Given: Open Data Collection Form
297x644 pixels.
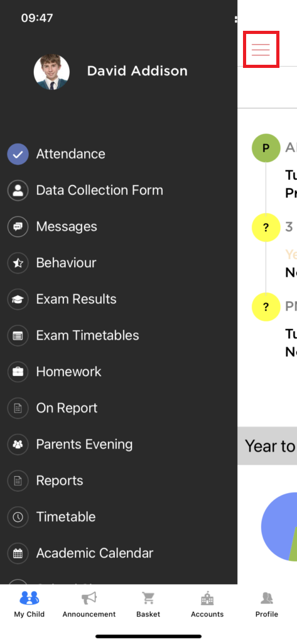Looking at the screenshot, I should point(85,190).
